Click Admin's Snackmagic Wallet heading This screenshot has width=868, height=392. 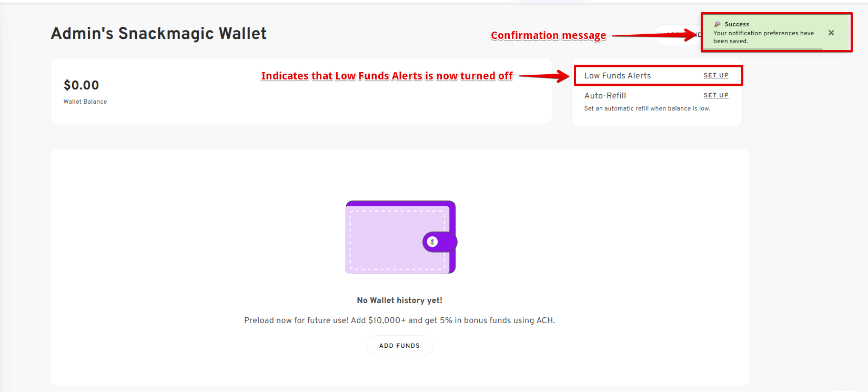(159, 34)
